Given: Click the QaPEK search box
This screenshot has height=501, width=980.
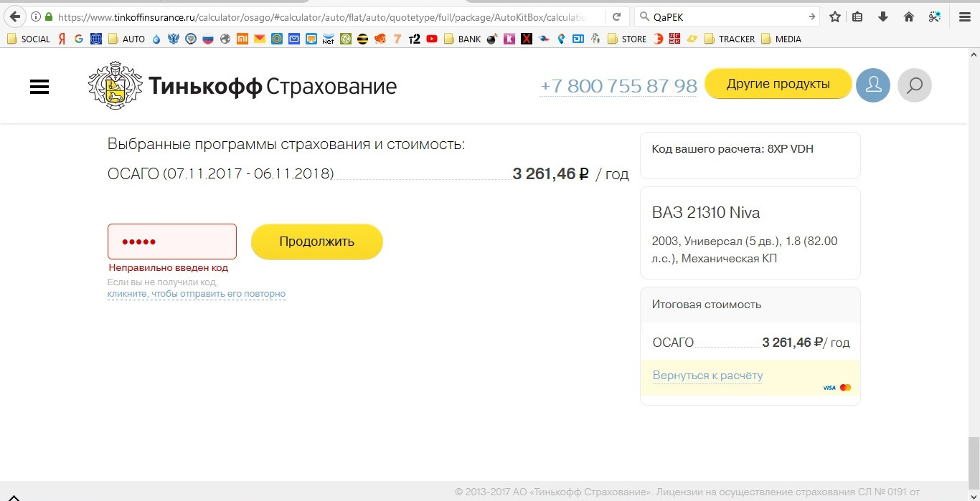Looking at the screenshot, I should (x=728, y=16).
